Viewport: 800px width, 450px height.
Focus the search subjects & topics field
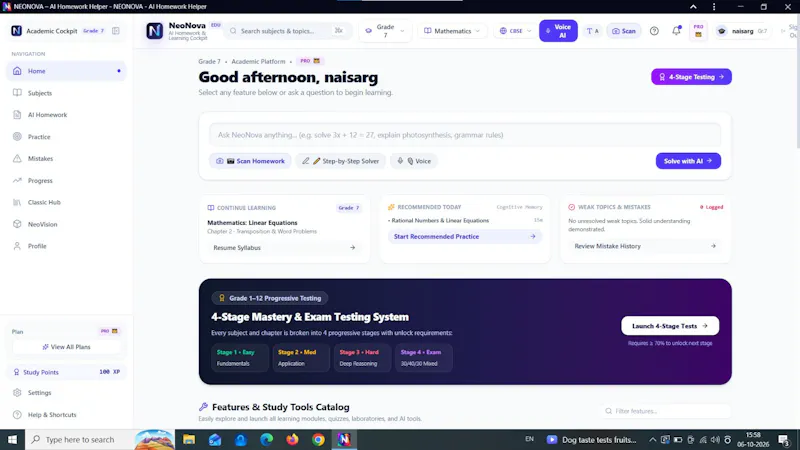coord(288,31)
